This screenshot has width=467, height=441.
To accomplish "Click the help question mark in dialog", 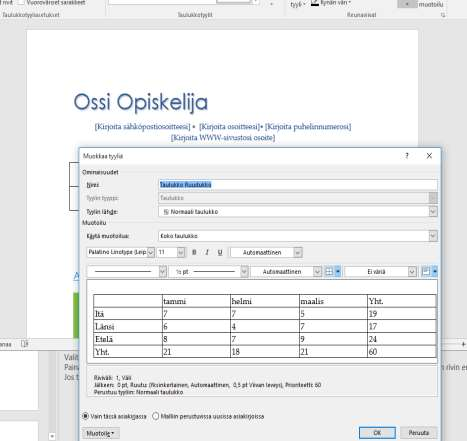I will pyautogui.click(x=407, y=156).
